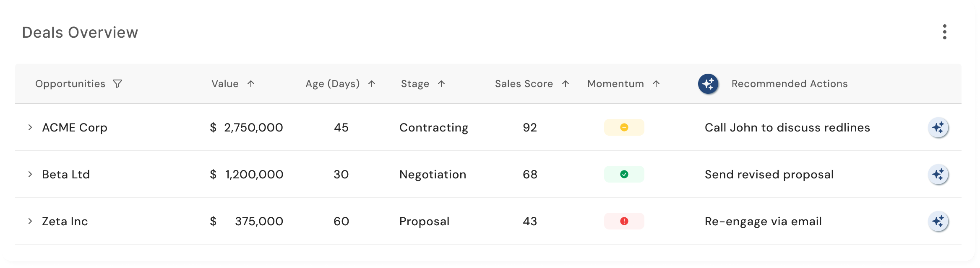
Task: Open the Deals Overview kebab menu
Action: coord(944,32)
